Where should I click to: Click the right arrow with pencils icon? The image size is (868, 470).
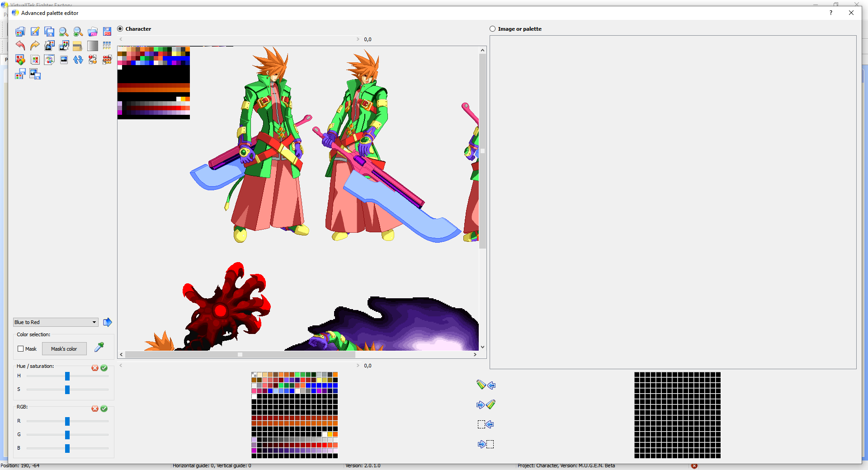(486, 404)
